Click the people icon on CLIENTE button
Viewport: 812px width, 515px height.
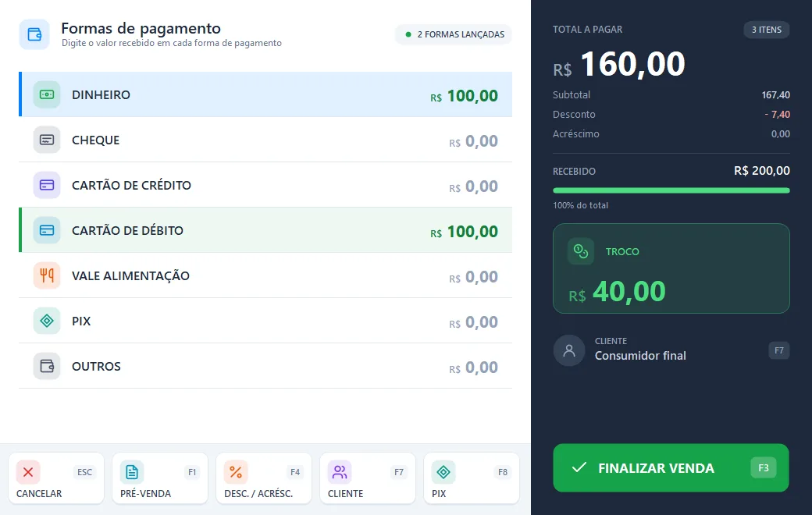(x=340, y=472)
